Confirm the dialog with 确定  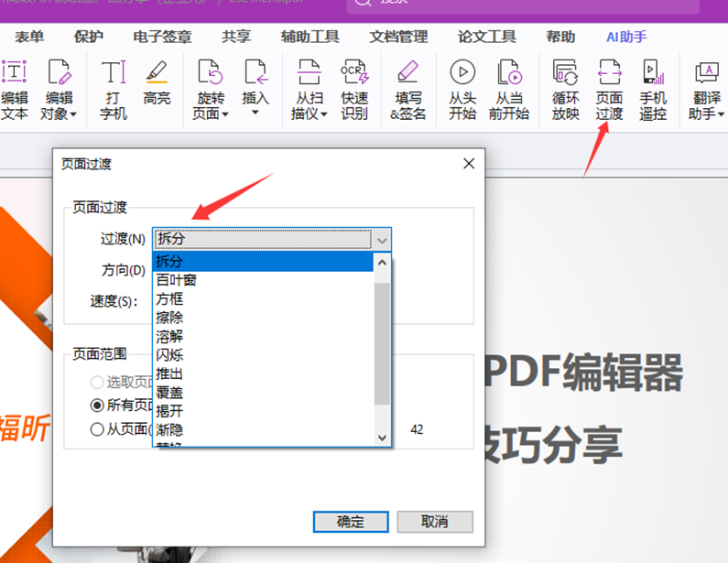pos(351,522)
